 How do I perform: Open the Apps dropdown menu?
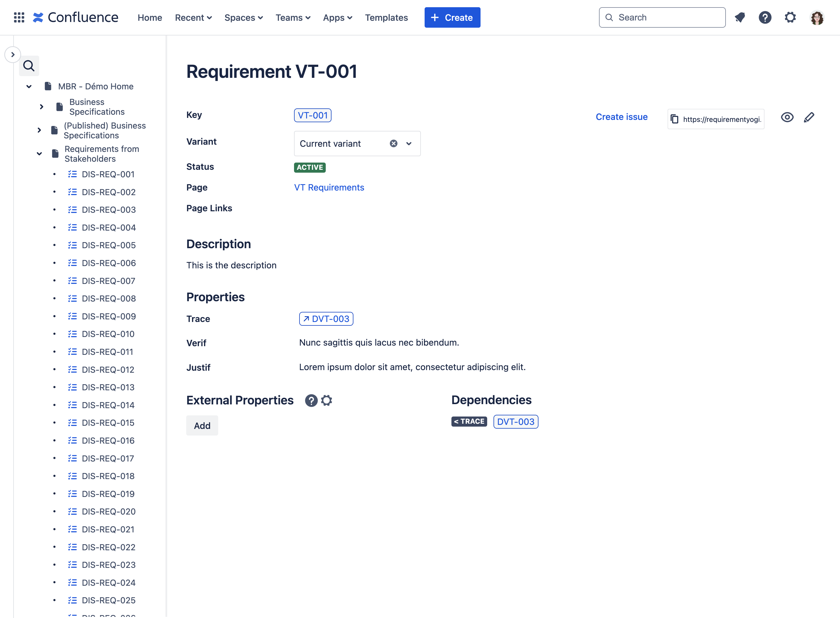tap(336, 17)
